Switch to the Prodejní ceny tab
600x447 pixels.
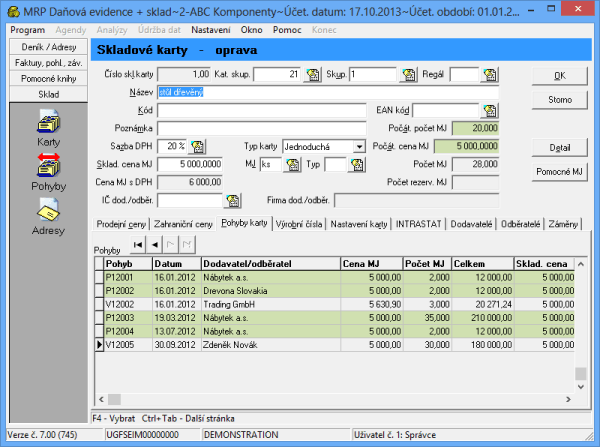pos(118,225)
